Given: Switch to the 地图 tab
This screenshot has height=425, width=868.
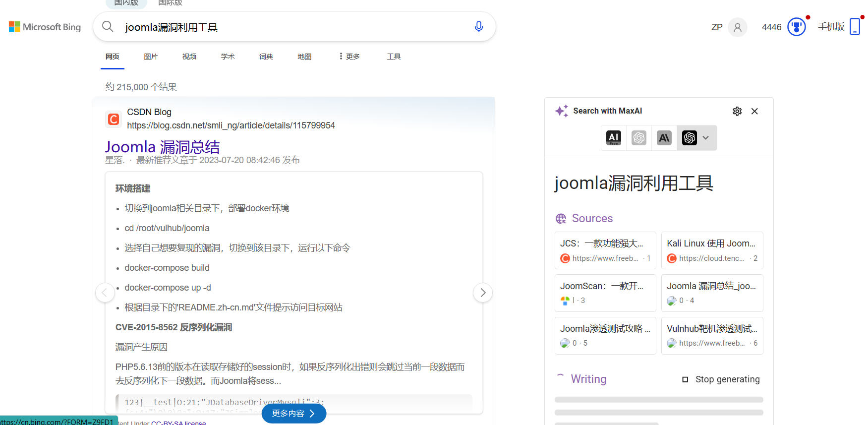Looking at the screenshot, I should 304,57.
